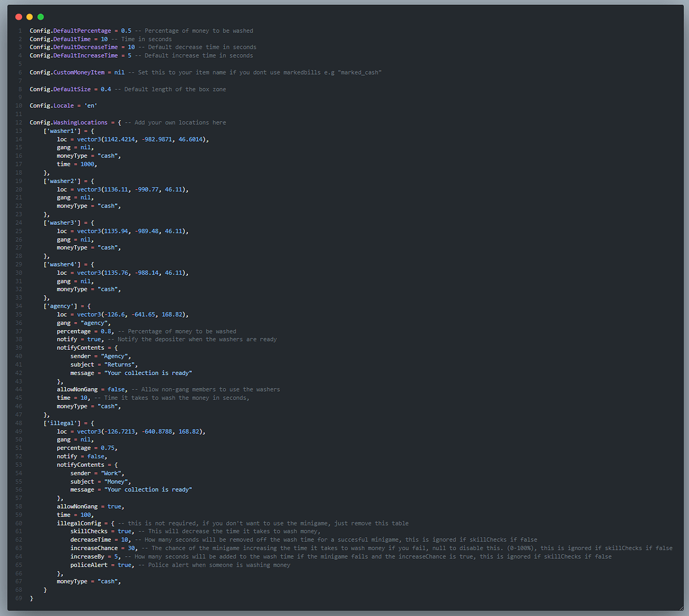Click the green zoom traffic light button
Image resolution: width=689 pixels, height=616 pixels.
40,17
